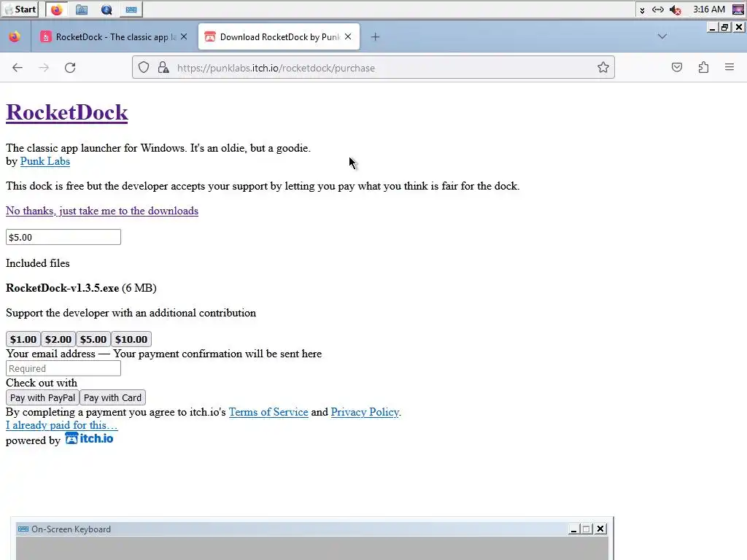747x560 pixels.
Task: Click Pay with Card
Action: click(113, 397)
